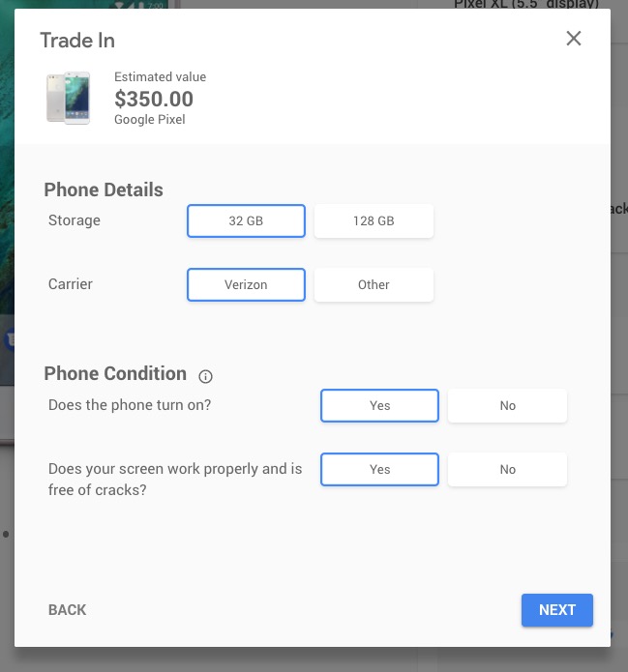Click the 'Does the phone turn on?' question

[130, 405]
